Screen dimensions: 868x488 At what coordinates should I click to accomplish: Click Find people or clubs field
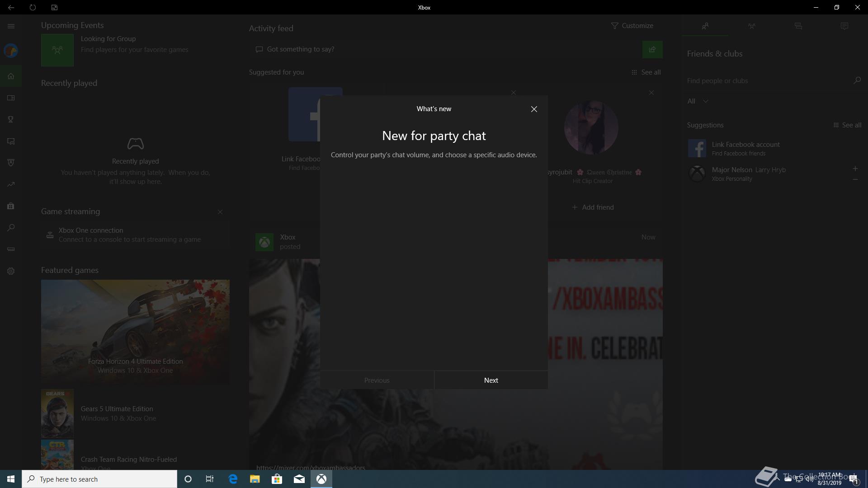766,80
